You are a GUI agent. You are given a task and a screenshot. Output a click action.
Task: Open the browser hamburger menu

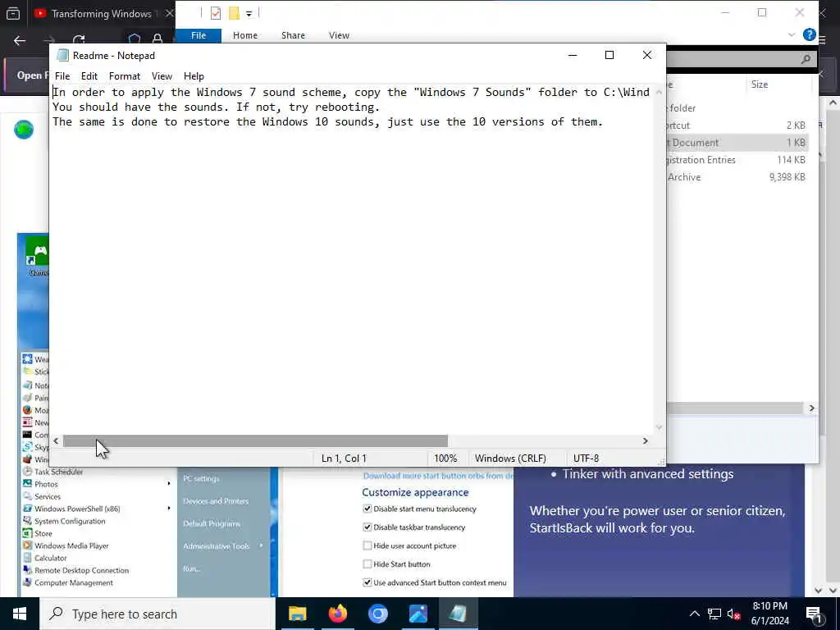tap(822, 39)
